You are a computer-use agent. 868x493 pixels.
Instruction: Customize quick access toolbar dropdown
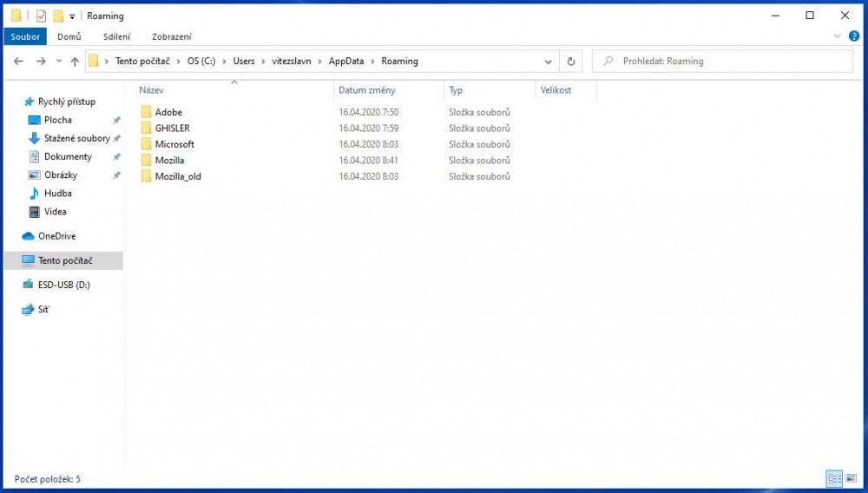coord(72,16)
